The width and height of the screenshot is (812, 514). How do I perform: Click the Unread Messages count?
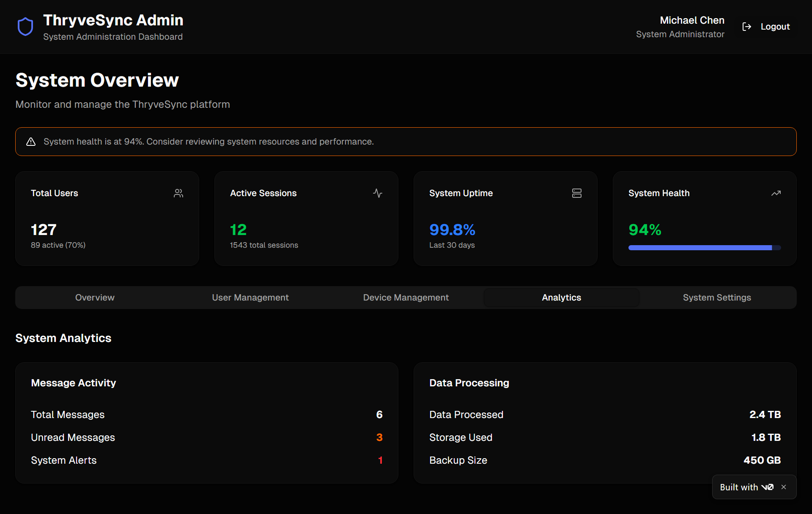(379, 437)
